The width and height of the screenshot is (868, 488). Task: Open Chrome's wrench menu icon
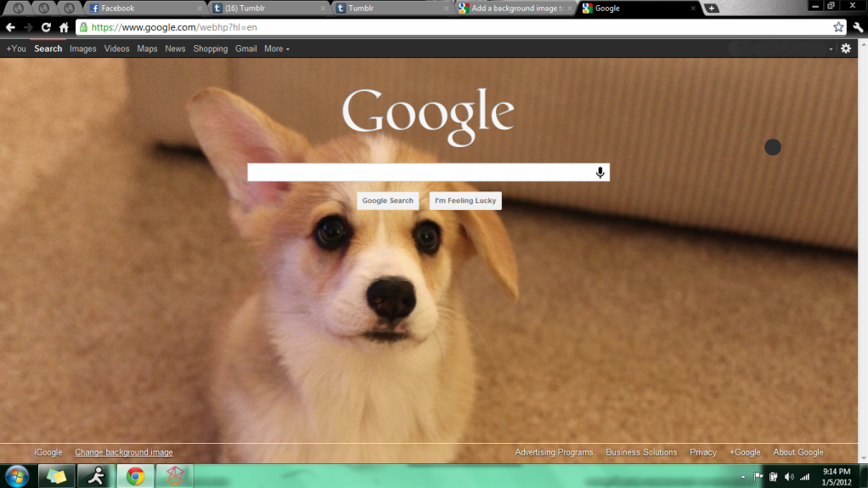coord(857,27)
